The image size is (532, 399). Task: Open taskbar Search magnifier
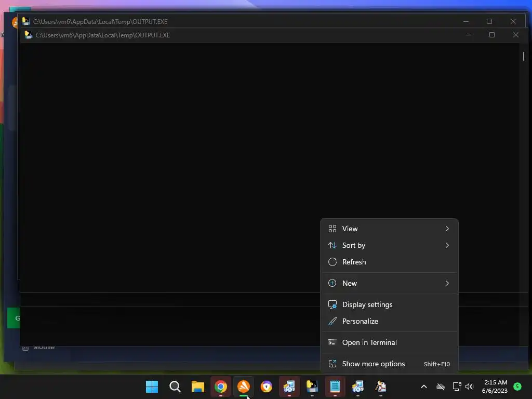pos(175,387)
